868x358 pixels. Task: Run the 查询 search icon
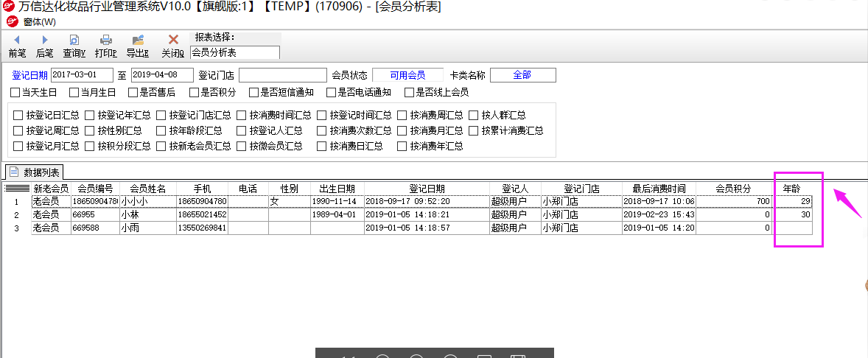coord(74,40)
